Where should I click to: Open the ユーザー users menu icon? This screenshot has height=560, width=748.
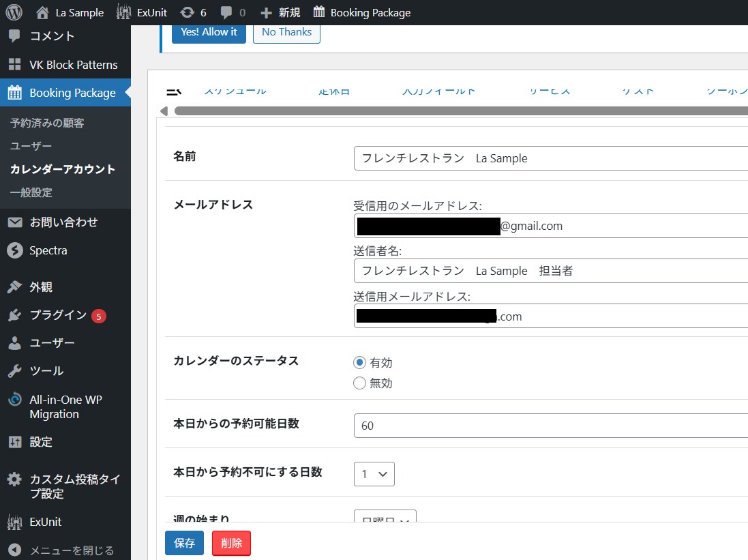coord(15,343)
